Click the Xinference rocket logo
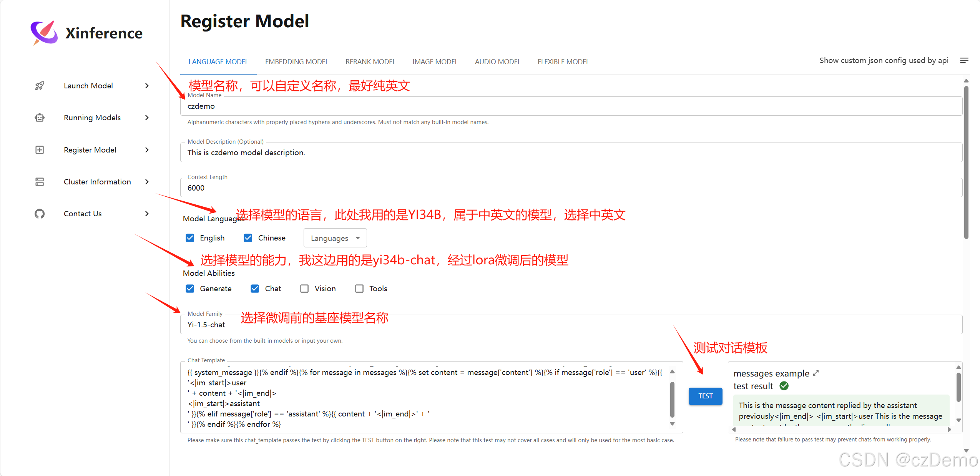This screenshot has height=476, width=980. coord(44,33)
